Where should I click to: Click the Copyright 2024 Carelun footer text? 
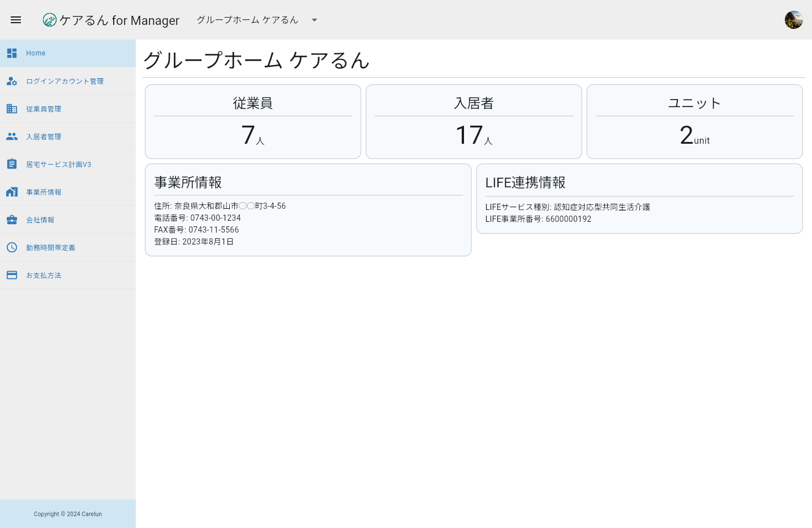(67, 514)
